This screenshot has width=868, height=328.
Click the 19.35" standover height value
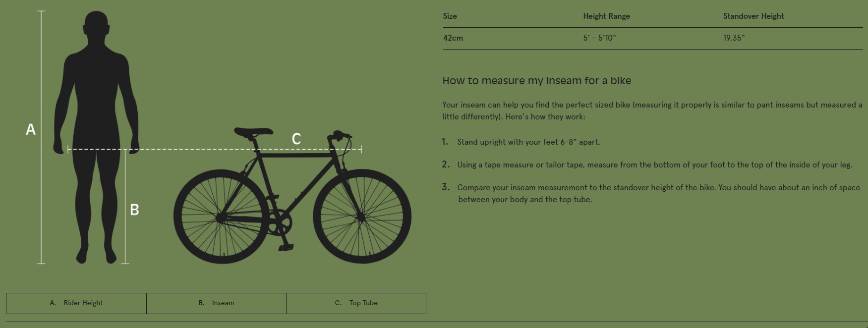pyautogui.click(x=734, y=38)
